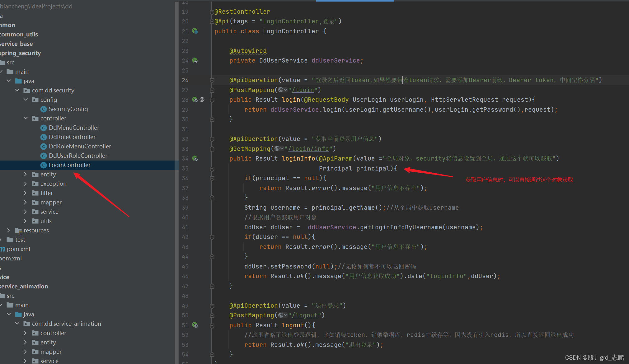The image size is (629, 364).
Task: Select the spring_security module
Action: 21,53
